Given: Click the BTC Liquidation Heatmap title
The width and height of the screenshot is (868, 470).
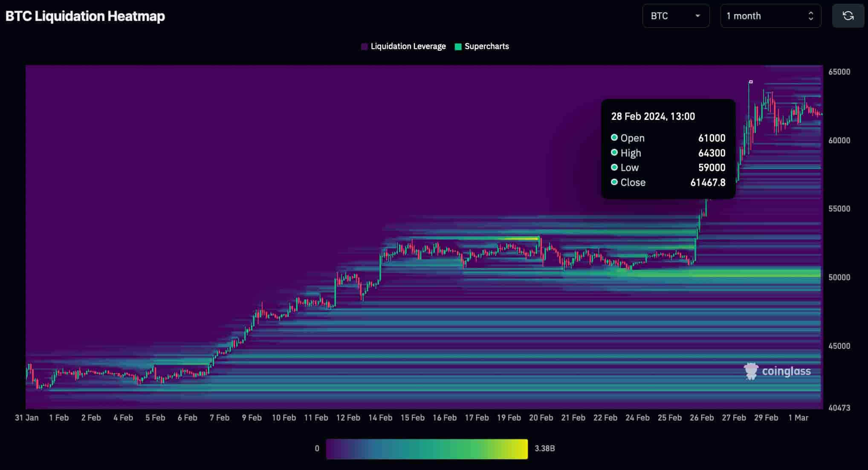Looking at the screenshot, I should [x=85, y=16].
